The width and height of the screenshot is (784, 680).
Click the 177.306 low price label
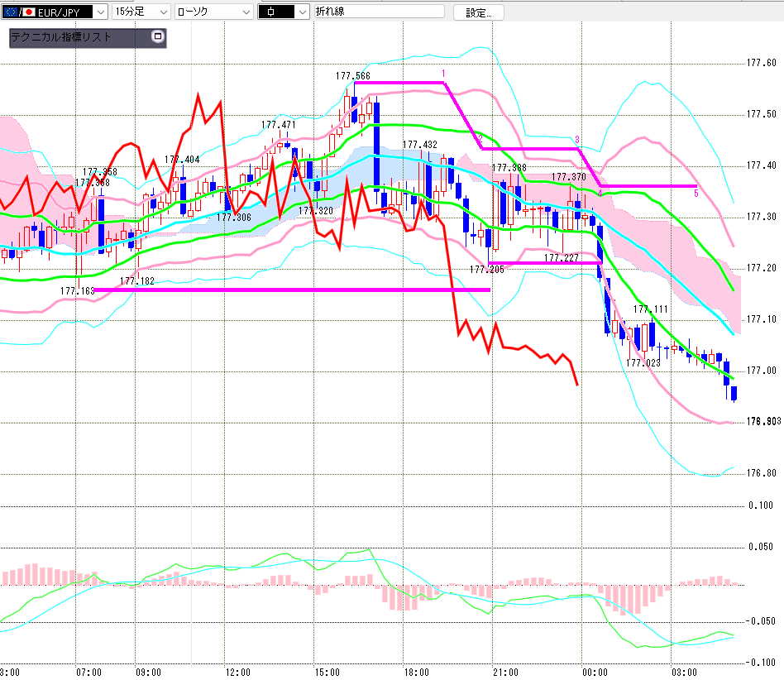234,218
